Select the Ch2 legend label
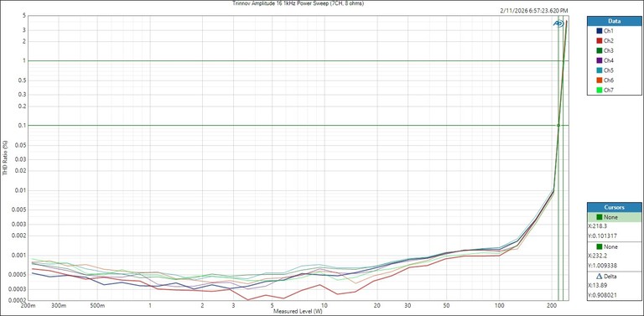Screen dimensions: 644x316 coord(609,40)
